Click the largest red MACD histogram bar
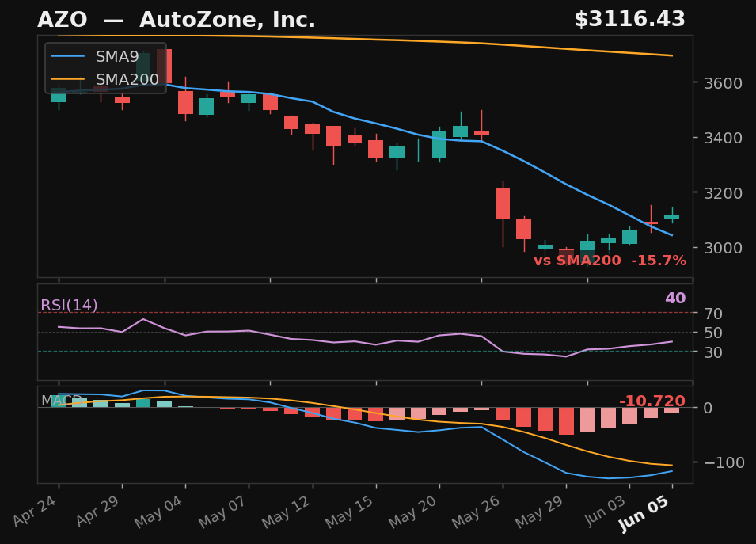 tap(567, 421)
